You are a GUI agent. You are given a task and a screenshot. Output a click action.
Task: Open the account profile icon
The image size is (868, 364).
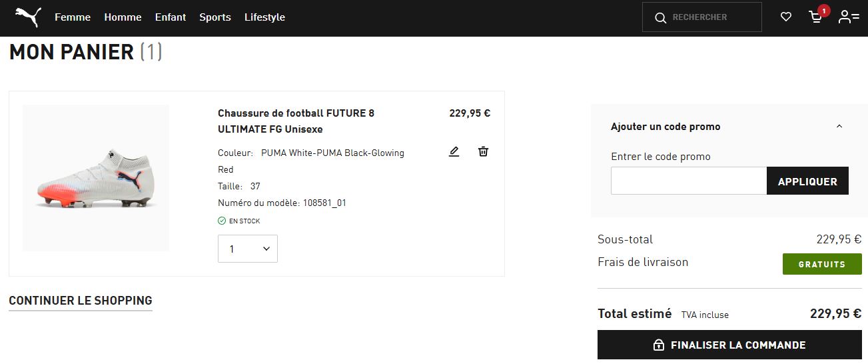848,17
